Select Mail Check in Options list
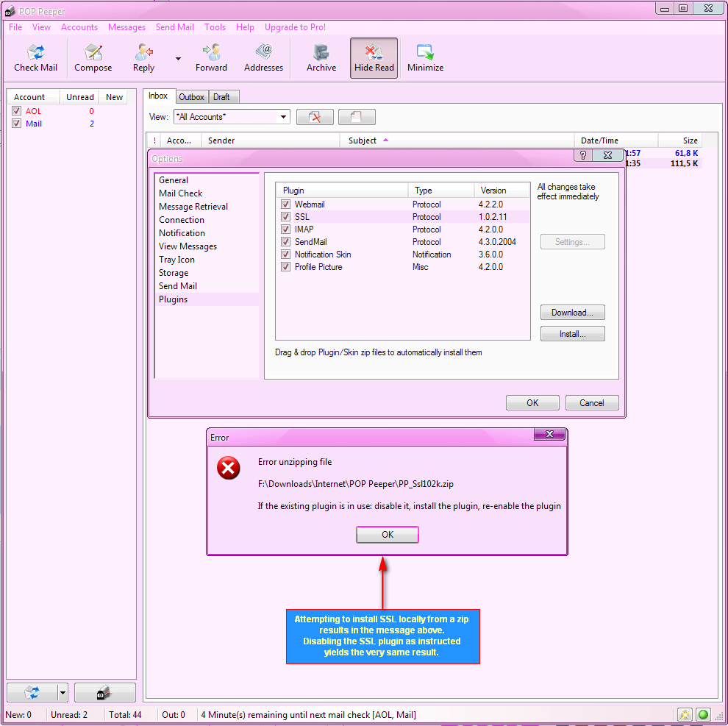Screen dimensions: 728x726 (x=207, y=193)
